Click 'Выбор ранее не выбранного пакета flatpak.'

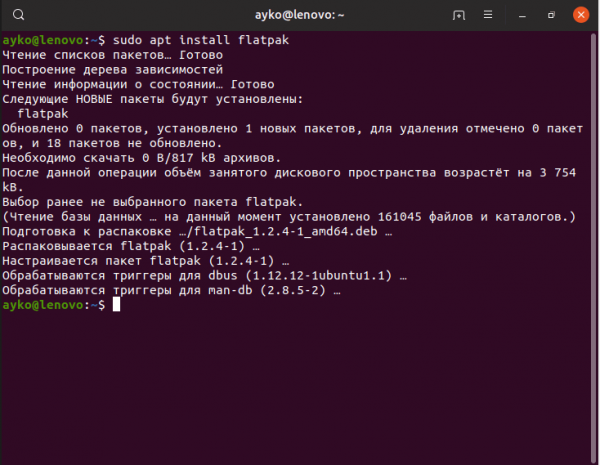[x=153, y=202]
